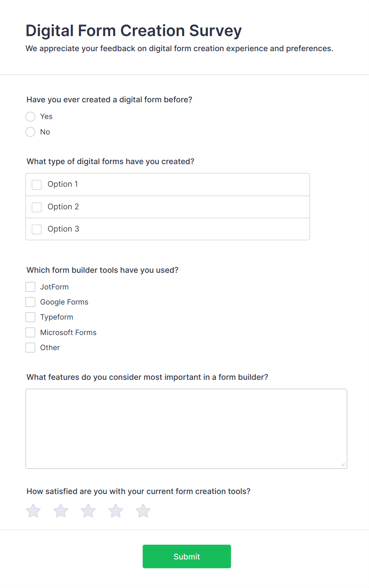Image resolution: width=369 pixels, height=588 pixels.
Task: Select the third star rating
Action: pyautogui.click(x=88, y=511)
